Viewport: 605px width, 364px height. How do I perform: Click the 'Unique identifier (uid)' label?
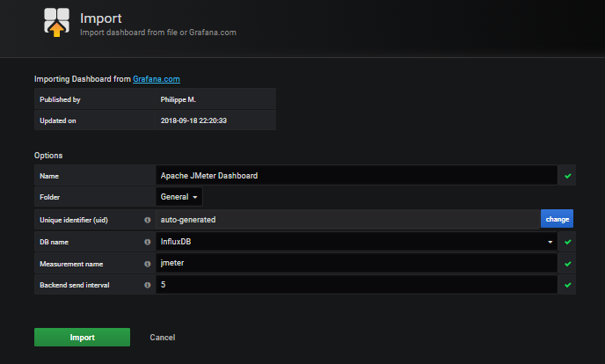[74, 220]
